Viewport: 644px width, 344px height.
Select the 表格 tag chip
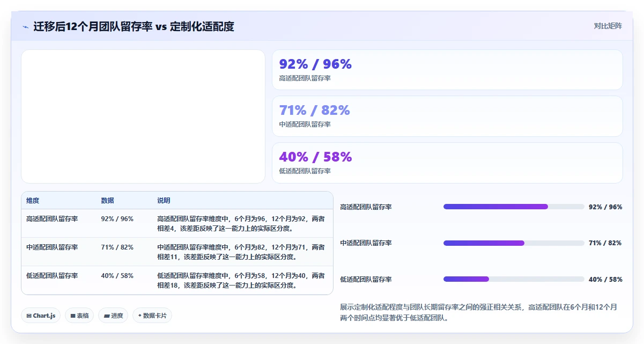80,316
